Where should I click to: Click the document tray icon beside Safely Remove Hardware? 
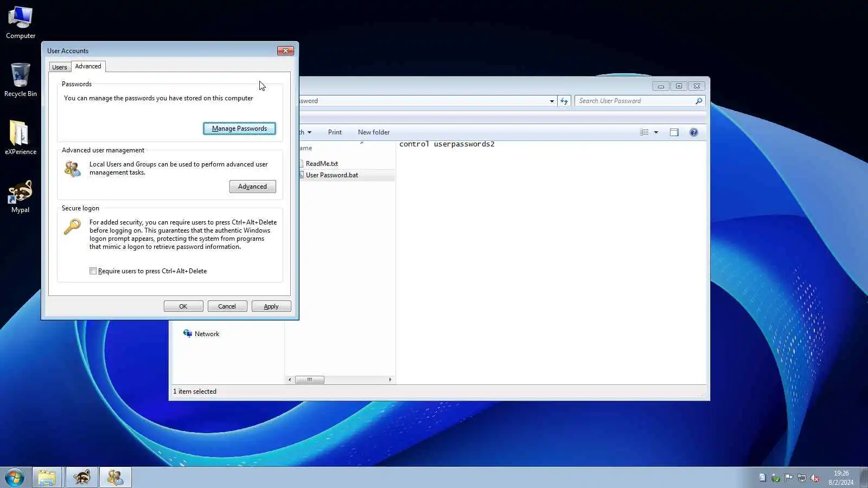click(x=762, y=478)
